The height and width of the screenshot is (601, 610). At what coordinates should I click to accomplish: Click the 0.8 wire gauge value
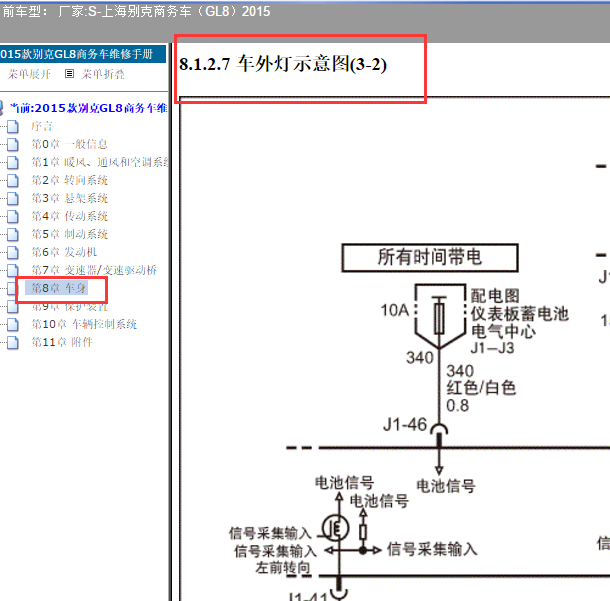pyautogui.click(x=458, y=406)
